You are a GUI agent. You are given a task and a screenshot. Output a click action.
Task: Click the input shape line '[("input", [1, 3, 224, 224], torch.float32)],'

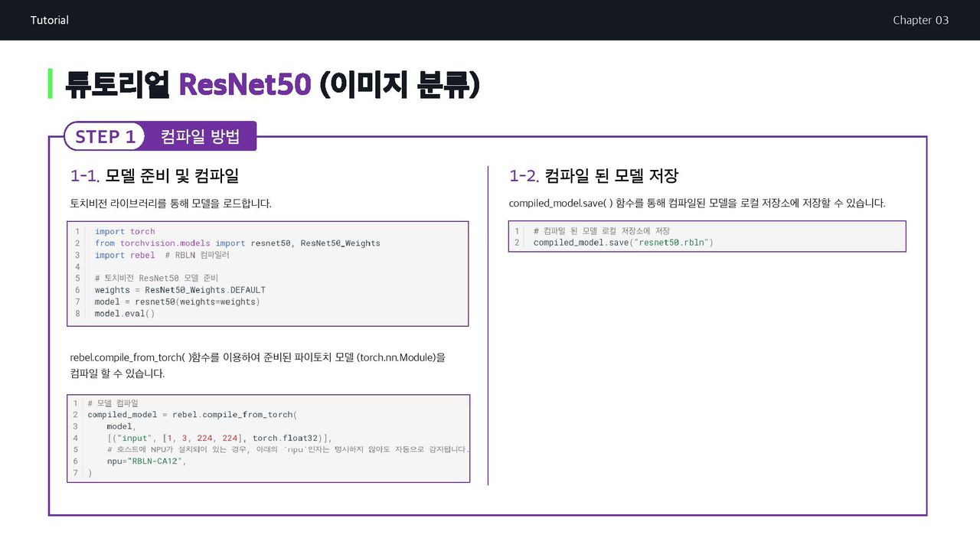219,439
